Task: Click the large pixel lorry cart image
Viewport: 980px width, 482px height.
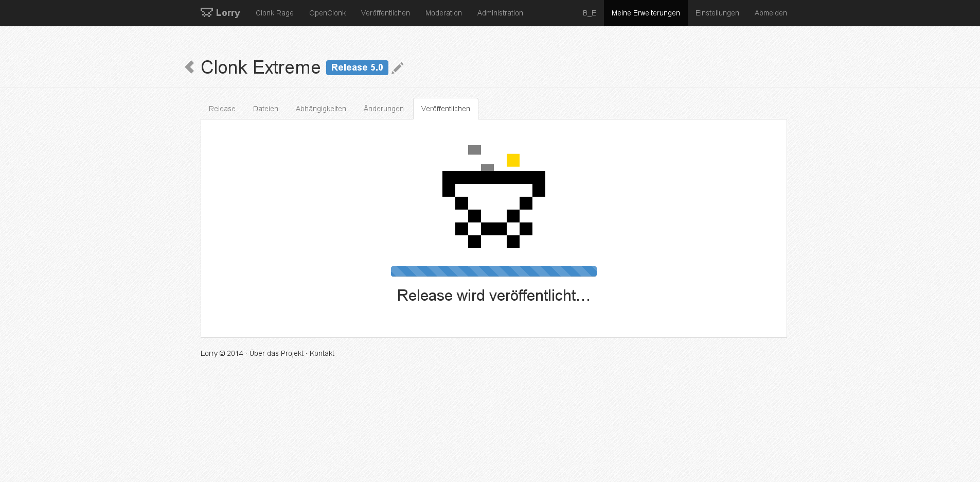Action: tap(493, 209)
